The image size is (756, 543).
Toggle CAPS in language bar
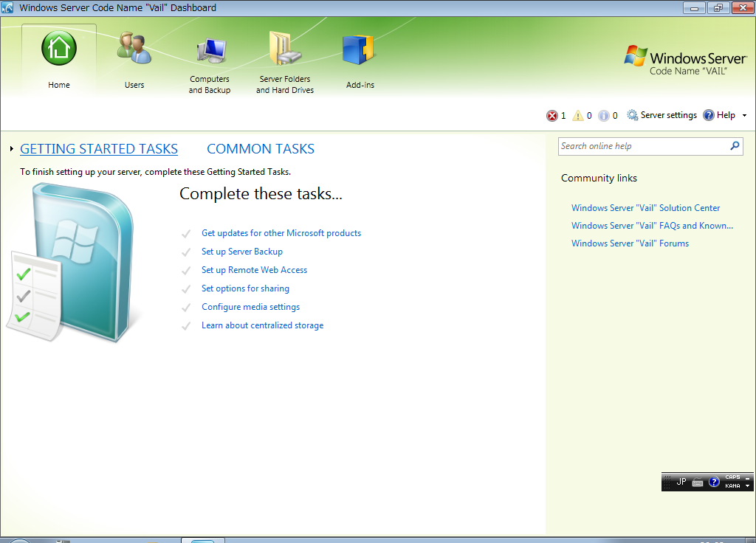(x=732, y=477)
